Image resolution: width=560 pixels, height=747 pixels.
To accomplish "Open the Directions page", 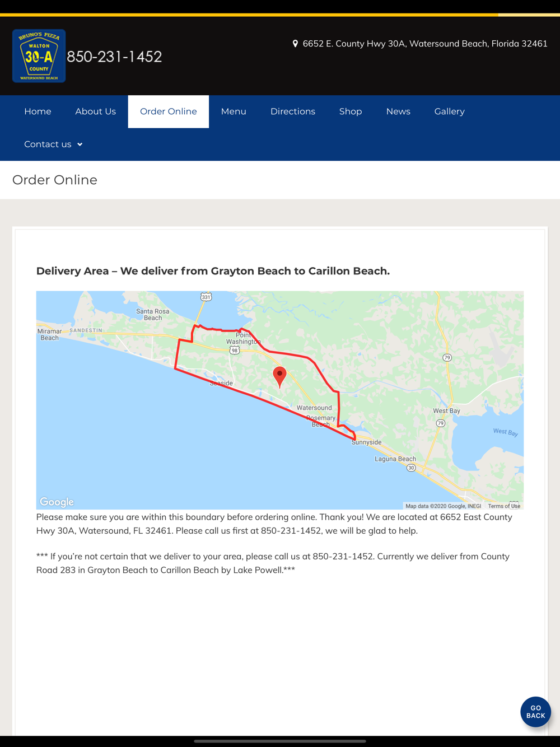I will point(293,111).
